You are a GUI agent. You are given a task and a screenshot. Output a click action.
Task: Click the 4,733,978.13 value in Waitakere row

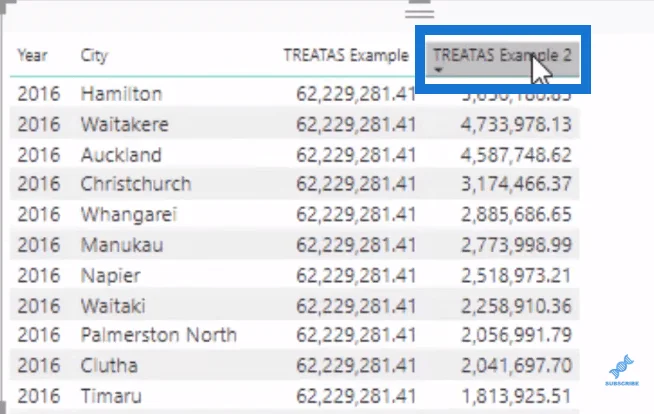click(x=516, y=124)
